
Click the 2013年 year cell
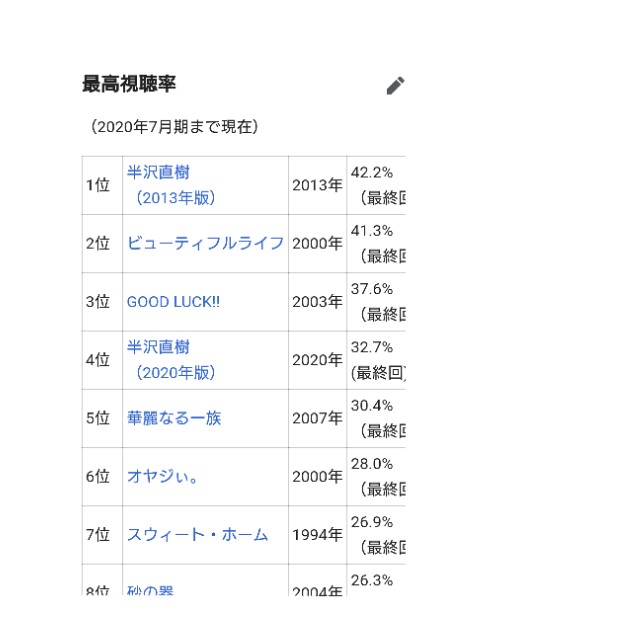click(x=318, y=185)
